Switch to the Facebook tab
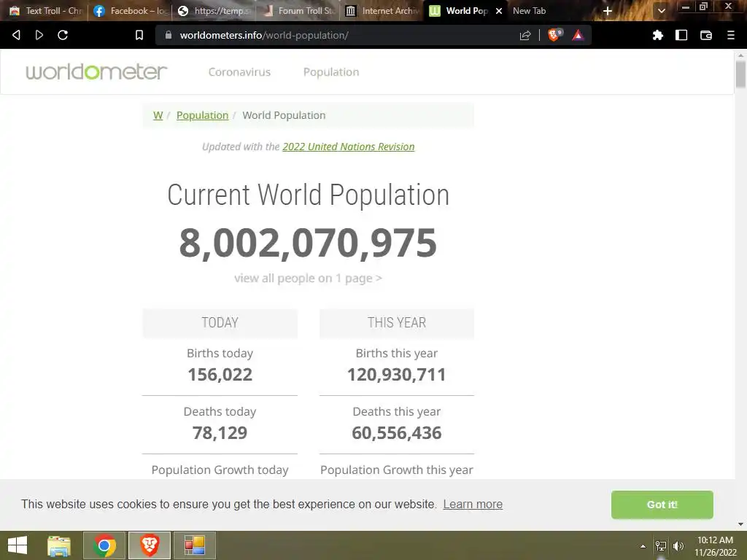Screen dimensions: 747x560 coord(130,11)
